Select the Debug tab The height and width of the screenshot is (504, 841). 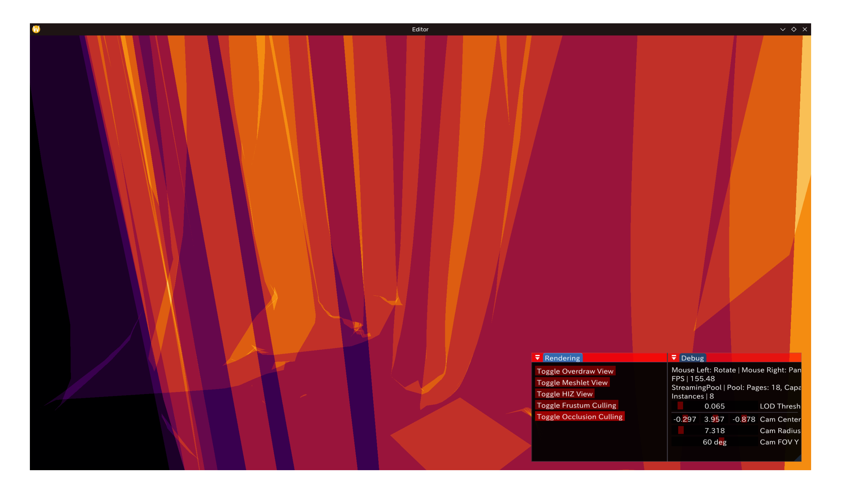coord(692,358)
